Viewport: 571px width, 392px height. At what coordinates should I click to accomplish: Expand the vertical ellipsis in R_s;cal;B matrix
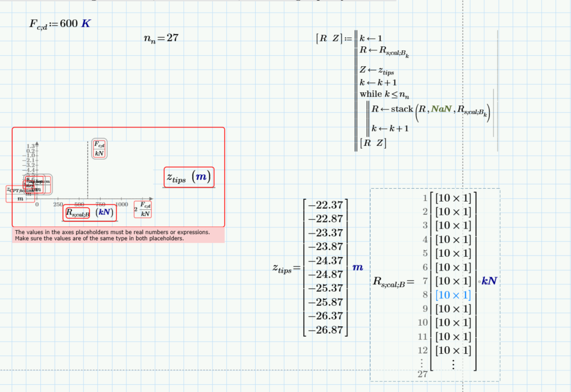[x=453, y=363]
